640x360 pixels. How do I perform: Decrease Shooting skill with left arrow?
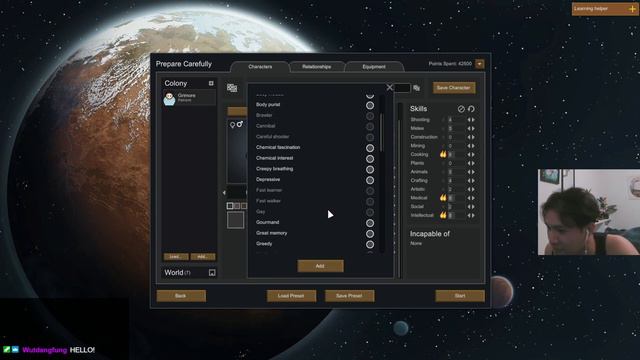[469, 120]
